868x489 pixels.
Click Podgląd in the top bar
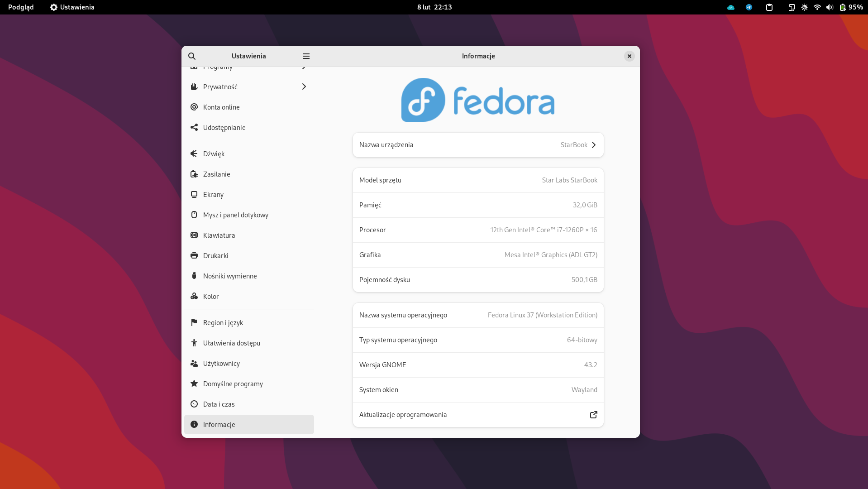tap(21, 7)
